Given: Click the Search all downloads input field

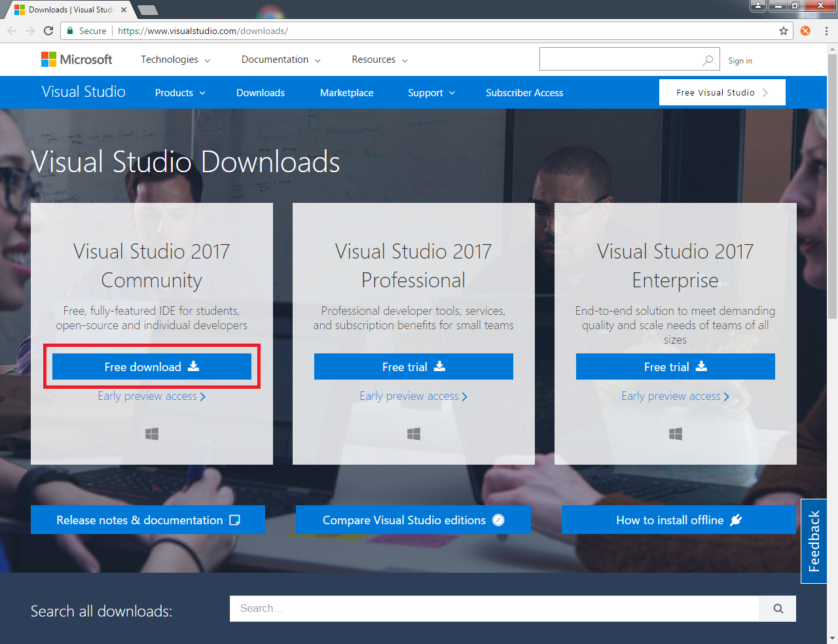Looking at the screenshot, I should 494,609.
